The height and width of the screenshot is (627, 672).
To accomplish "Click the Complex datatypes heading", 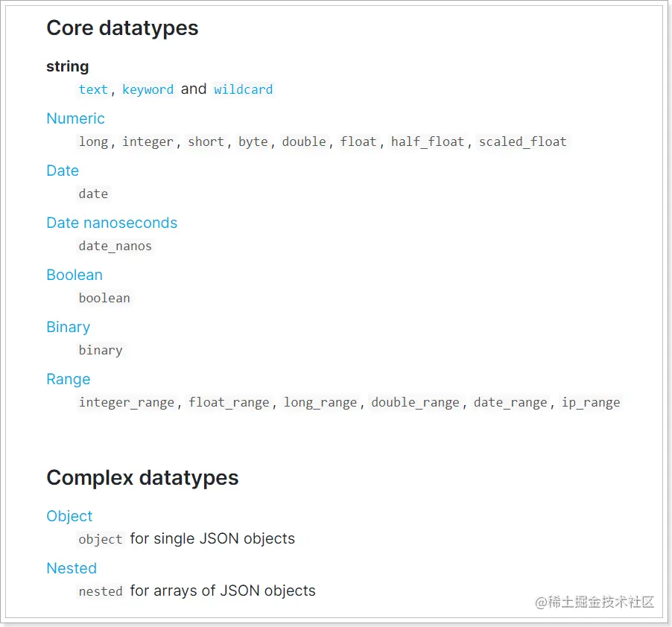I will pyautogui.click(x=142, y=478).
